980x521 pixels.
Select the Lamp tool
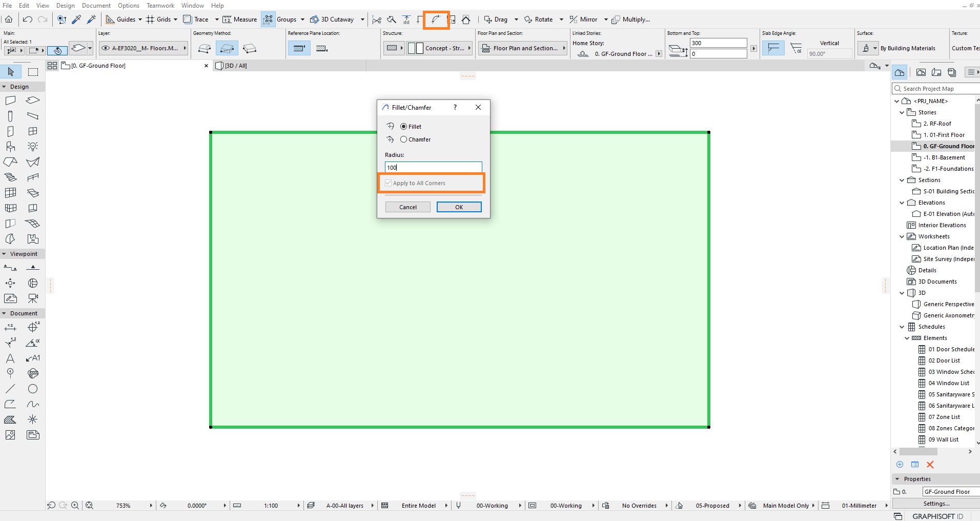33,147
